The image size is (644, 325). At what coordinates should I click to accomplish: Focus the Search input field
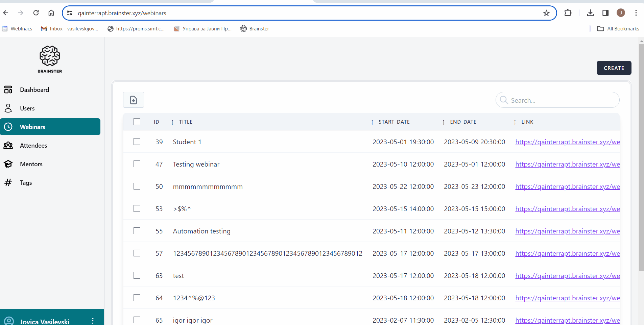point(561,100)
